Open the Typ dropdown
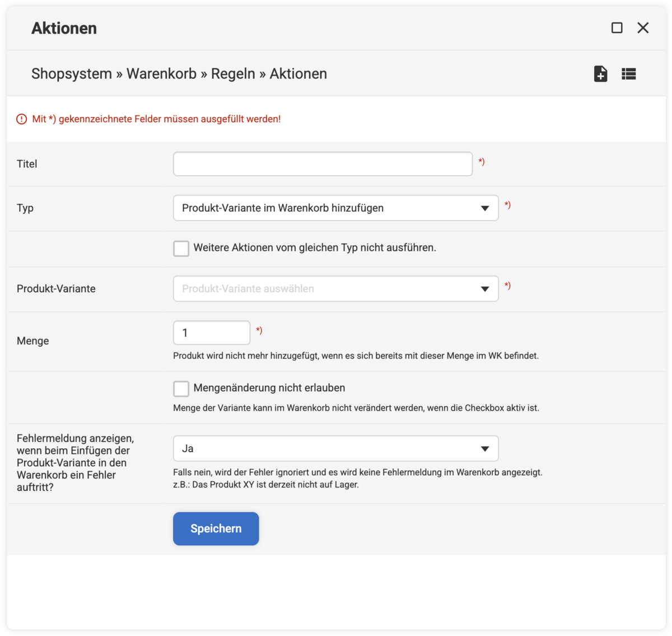Image resolution: width=672 pixels, height=636 pixels. (335, 208)
